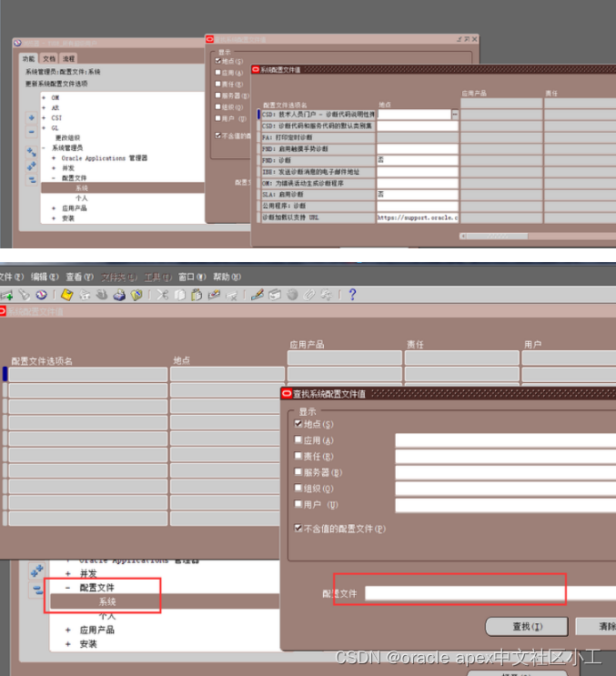Open the 编辑(E) menu
Viewport: 616px width, 676px height.
pos(45,277)
